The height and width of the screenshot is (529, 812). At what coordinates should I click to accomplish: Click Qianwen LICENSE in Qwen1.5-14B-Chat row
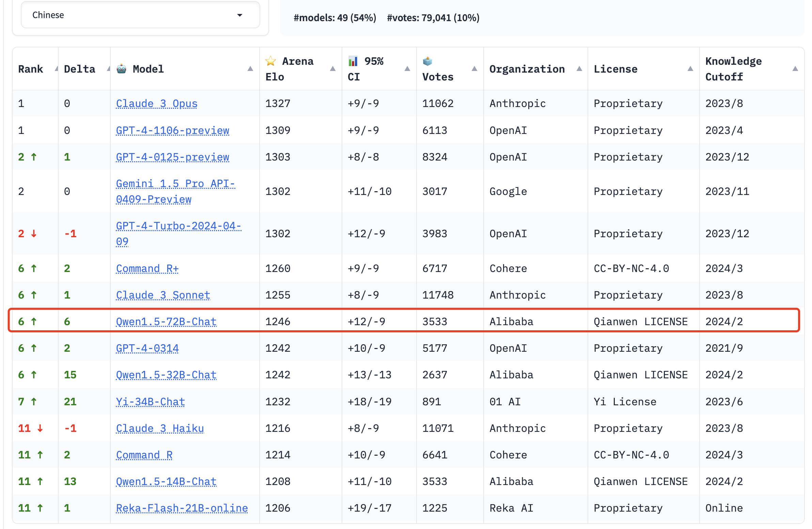pyautogui.click(x=640, y=482)
